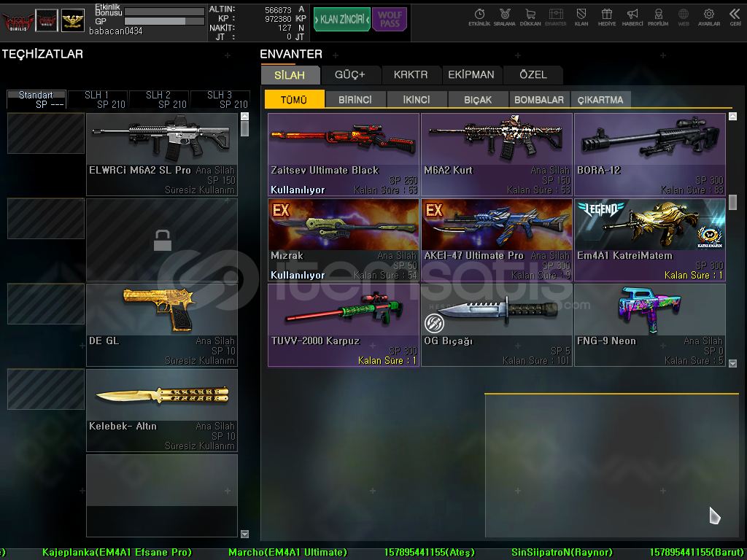The image size is (747, 560).
Task: Select the SLH 3 loadout tab
Action: 220,99
